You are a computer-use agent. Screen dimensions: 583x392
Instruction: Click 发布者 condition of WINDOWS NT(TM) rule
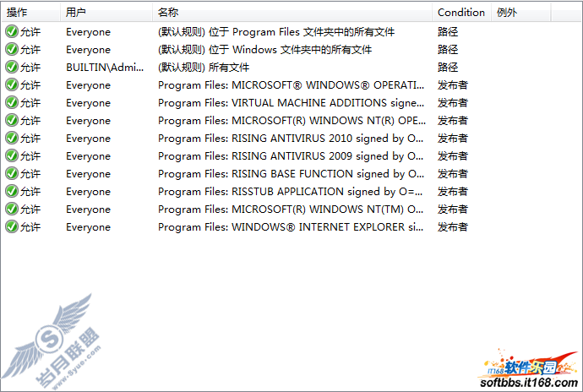point(453,210)
